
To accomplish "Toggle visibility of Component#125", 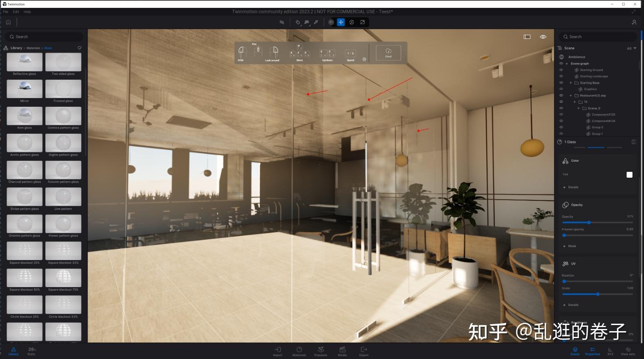I will click(x=561, y=114).
